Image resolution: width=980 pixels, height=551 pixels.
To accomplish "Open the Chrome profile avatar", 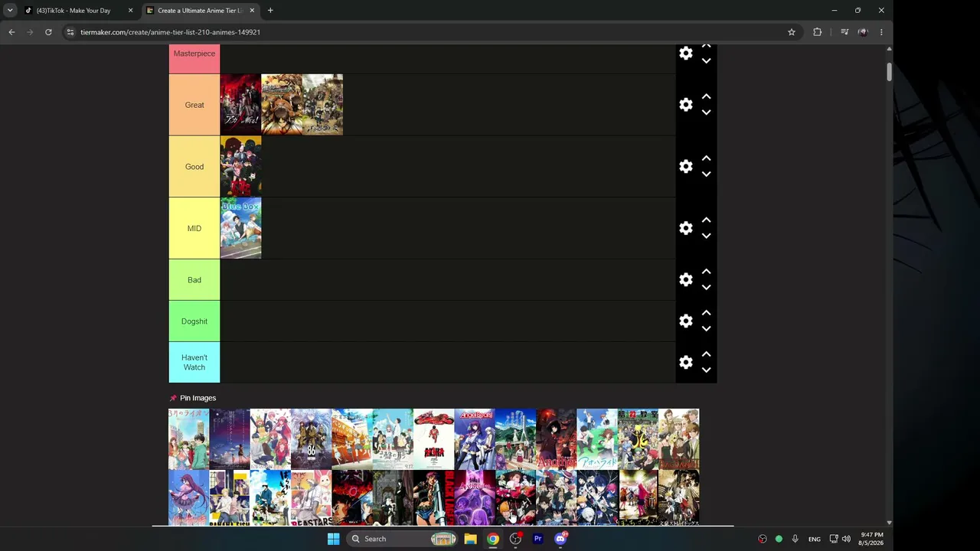I will [x=863, y=32].
